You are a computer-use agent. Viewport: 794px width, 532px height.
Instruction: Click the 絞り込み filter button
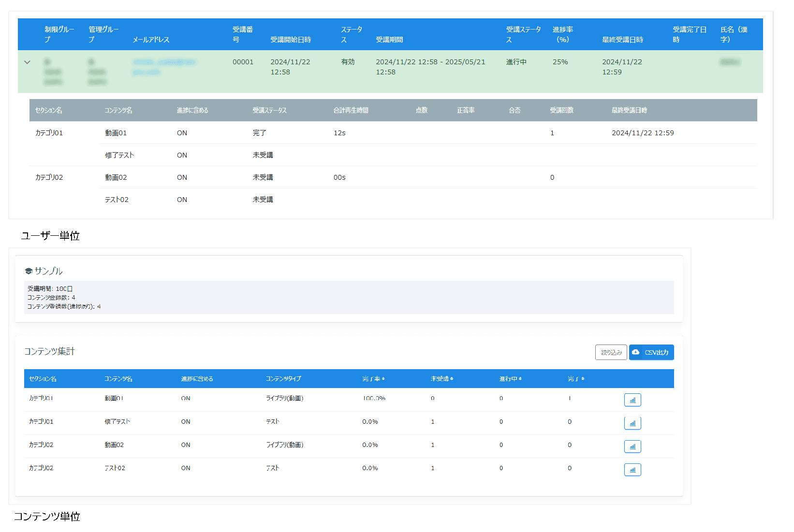(611, 352)
